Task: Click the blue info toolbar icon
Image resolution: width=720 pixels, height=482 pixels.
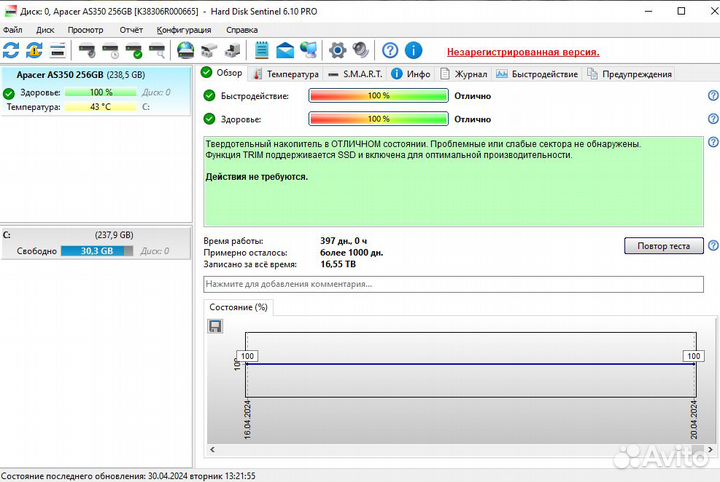Action: click(x=413, y=50)
